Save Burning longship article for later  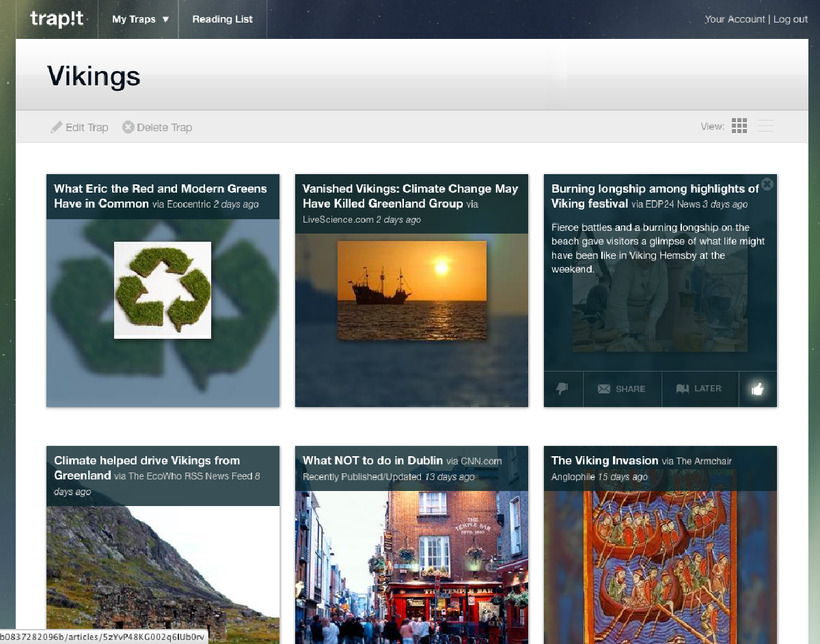tap(699, 389)
